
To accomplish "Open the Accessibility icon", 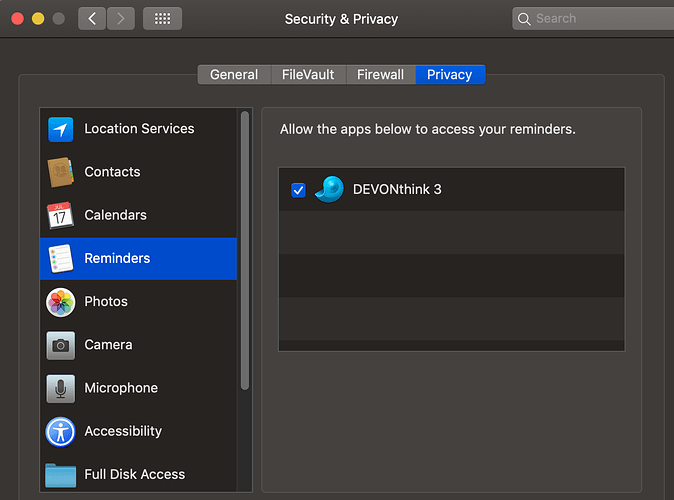I will click(x=61, y=431).
